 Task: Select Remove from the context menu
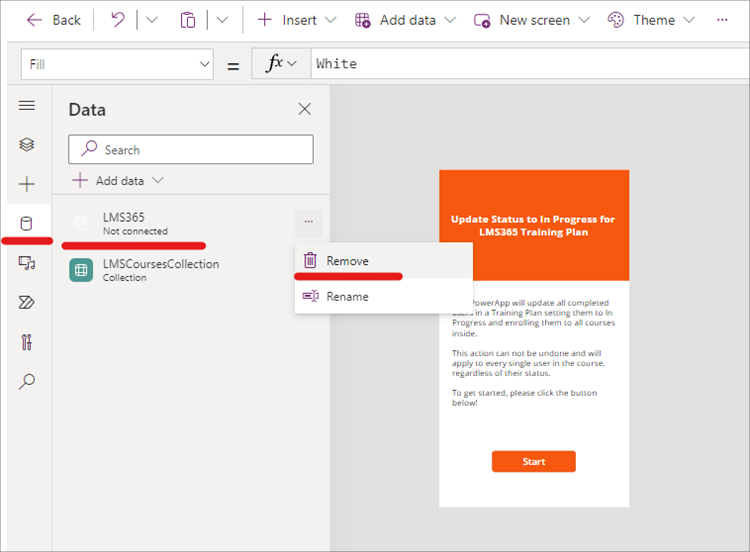347,261
